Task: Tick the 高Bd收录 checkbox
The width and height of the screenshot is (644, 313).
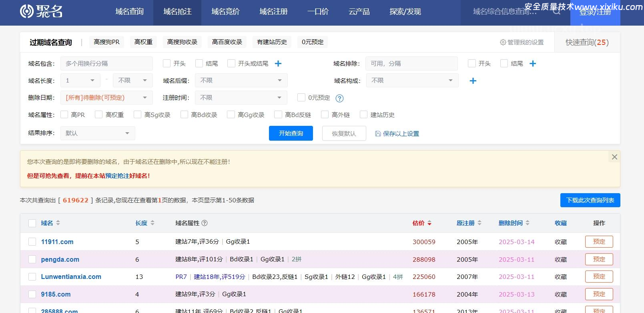Action: [x=184, y=115]
